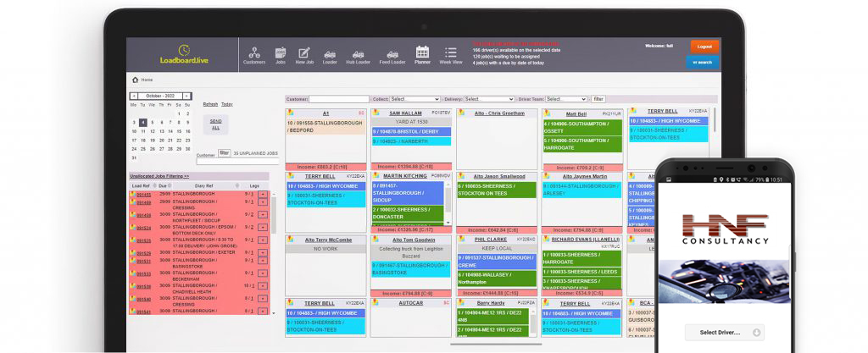Click the Jobs icon in toolbar
868x353 pixels.
pos(281,55)
